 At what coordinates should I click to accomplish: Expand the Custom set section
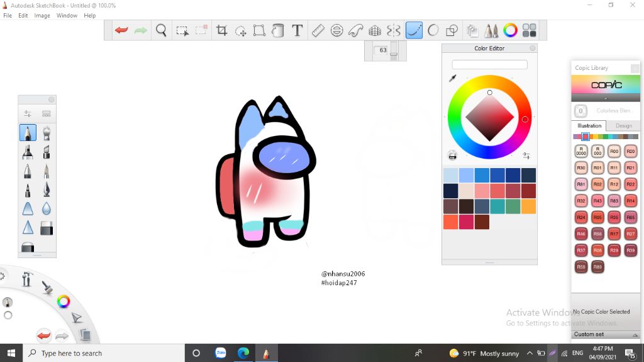coord(606,334)
